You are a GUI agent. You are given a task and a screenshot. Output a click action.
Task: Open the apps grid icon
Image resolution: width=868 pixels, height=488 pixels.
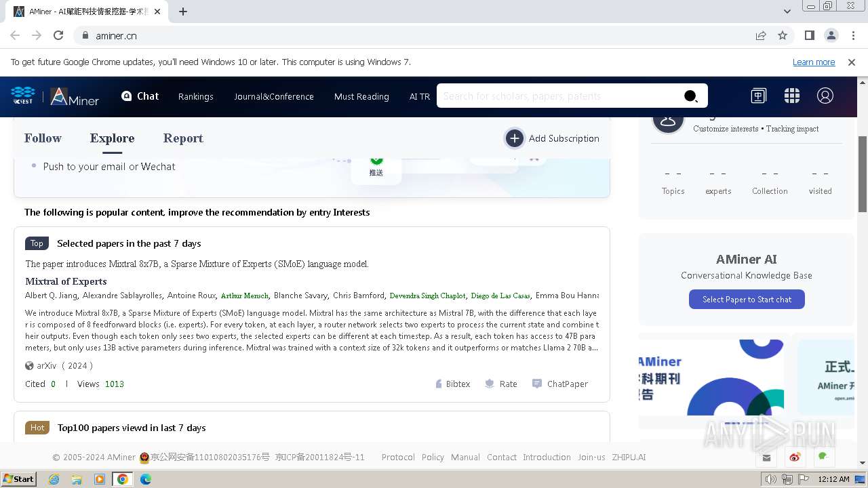point(791,96)
